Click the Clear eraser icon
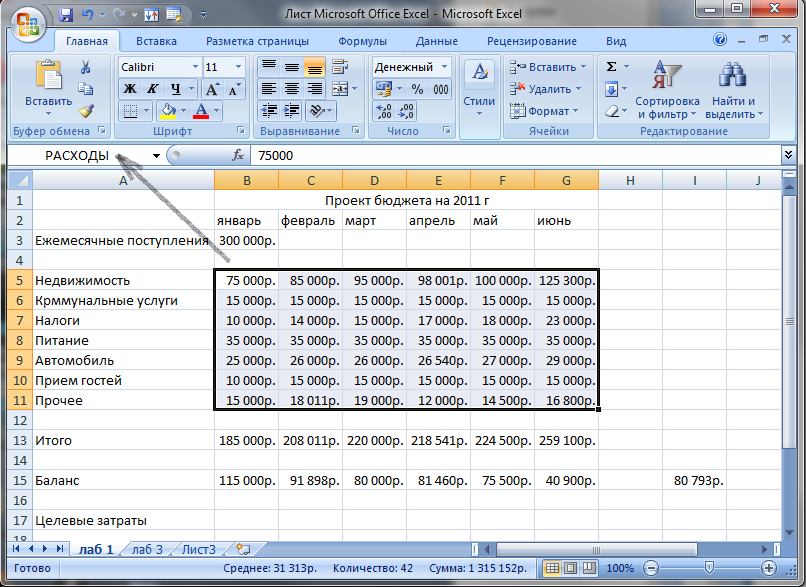Viewport: 806px width, 587px height. (x=611, y=111)
